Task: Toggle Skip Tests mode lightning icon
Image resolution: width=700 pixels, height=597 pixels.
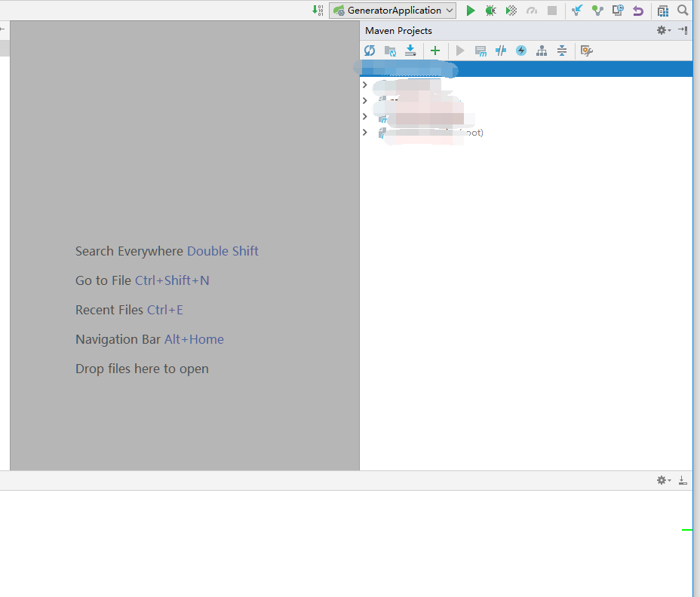Action: click(x=521, y=51)
